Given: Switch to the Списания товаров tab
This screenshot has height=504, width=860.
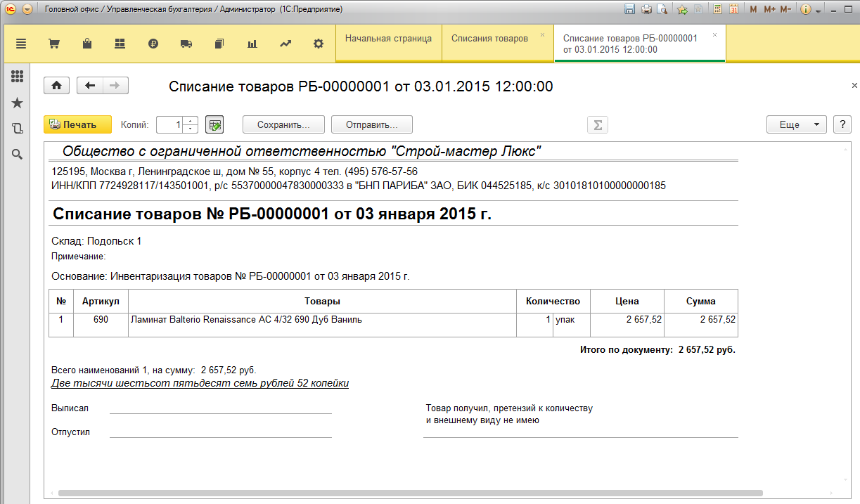Looking at the screenshot, I should click(489, 39).
